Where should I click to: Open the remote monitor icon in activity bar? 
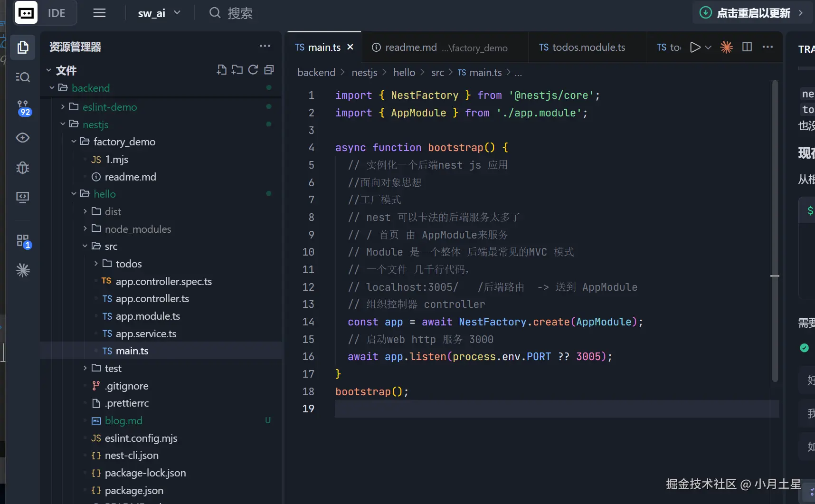(23, 197)
